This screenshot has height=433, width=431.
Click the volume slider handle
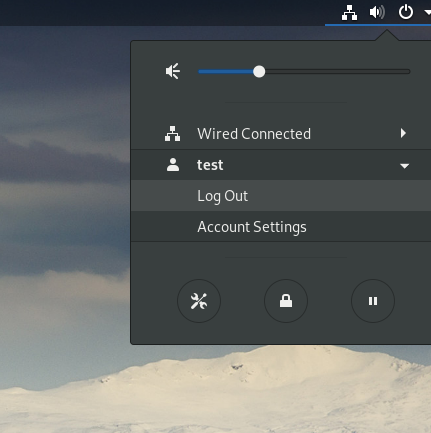click(259, 72)
